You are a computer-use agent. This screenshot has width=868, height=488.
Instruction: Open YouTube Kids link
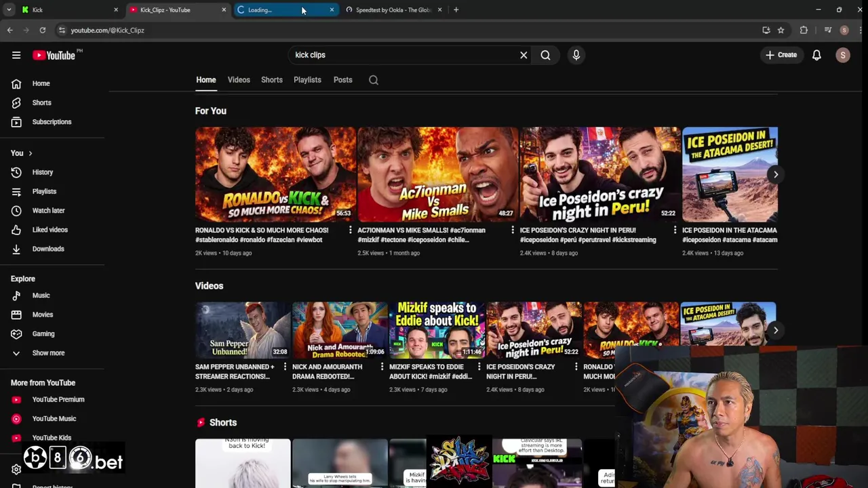(x=52, y=438)
